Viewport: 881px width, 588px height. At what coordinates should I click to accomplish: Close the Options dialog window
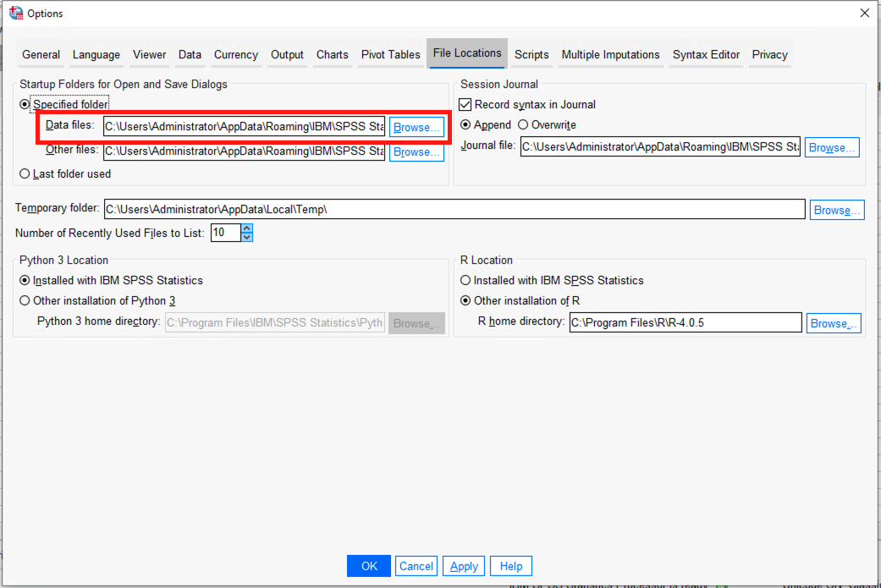865,13
